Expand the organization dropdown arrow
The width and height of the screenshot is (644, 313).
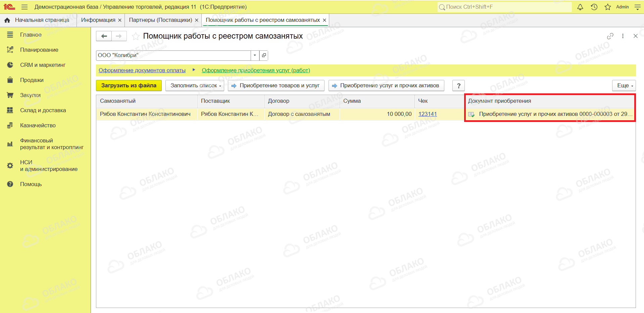point(255,55)
